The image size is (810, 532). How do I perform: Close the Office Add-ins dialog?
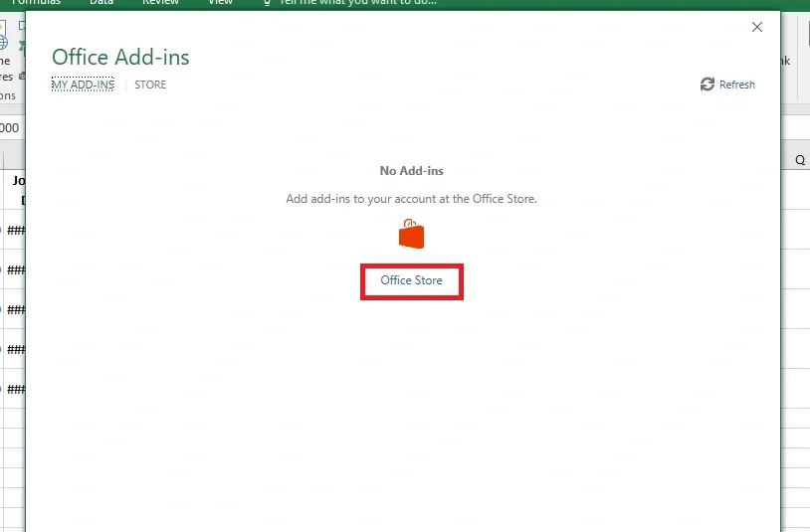click(757, 27)
